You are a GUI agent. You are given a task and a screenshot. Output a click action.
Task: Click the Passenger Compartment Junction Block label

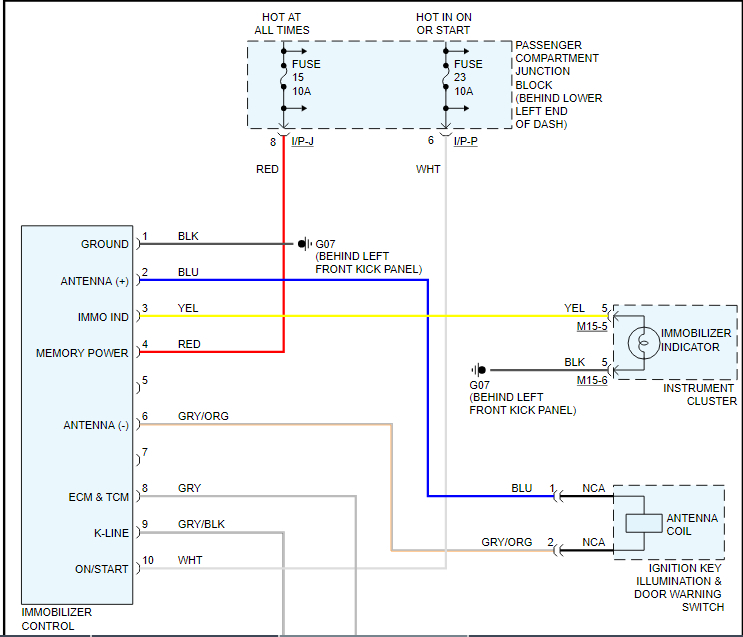point(559,84)
